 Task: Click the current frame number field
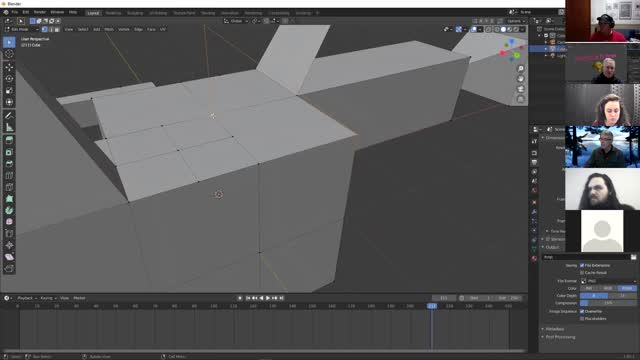[444, 298]
